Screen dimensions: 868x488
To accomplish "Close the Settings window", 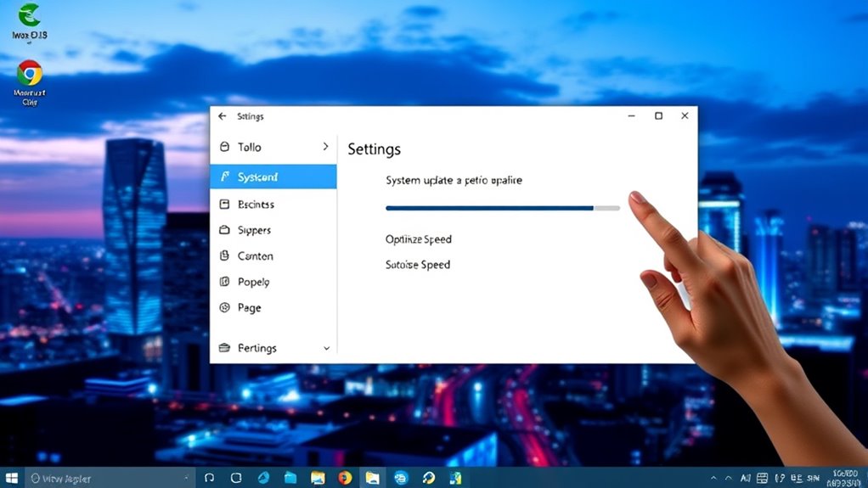I will pos(685,115).
